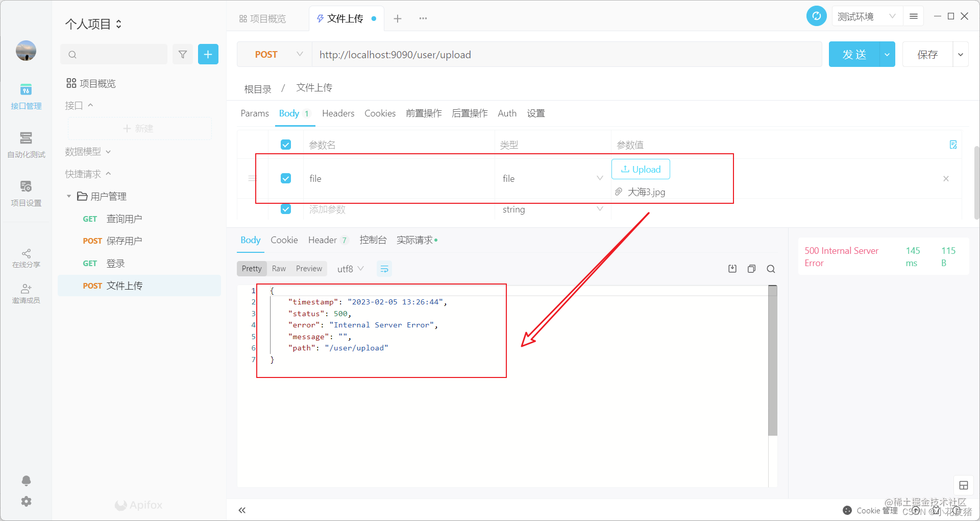This screenshot has height=521, width=980.
Task: Expand the 数据模型 section
Action: [88, 152]
